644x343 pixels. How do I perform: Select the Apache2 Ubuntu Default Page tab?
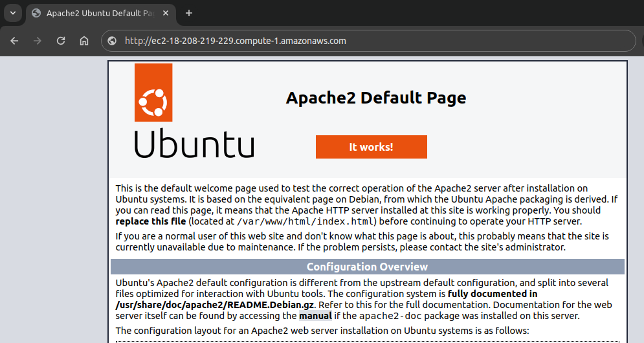(x=101, y=14)
